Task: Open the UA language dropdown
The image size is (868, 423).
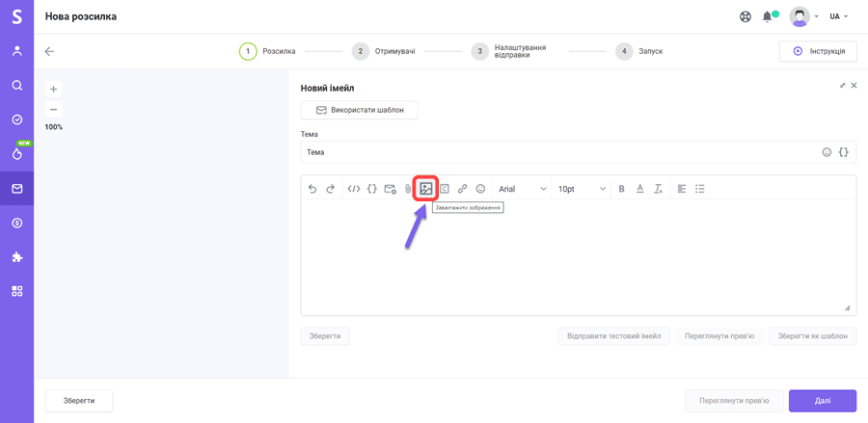Action: point(838,16)
